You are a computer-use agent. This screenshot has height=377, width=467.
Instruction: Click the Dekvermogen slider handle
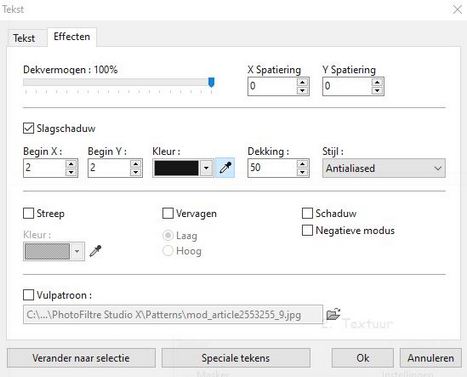[x=211, y=82]
